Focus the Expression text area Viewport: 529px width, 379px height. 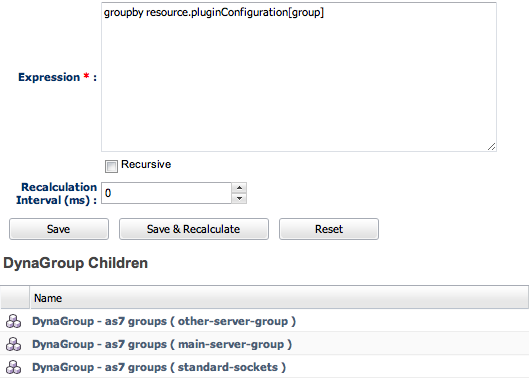(x=299, y=77)
